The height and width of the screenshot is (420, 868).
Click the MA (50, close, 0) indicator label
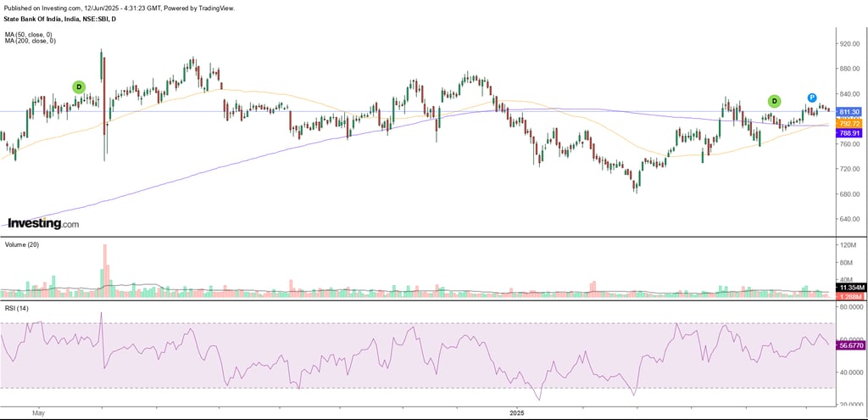pos(30,35)
